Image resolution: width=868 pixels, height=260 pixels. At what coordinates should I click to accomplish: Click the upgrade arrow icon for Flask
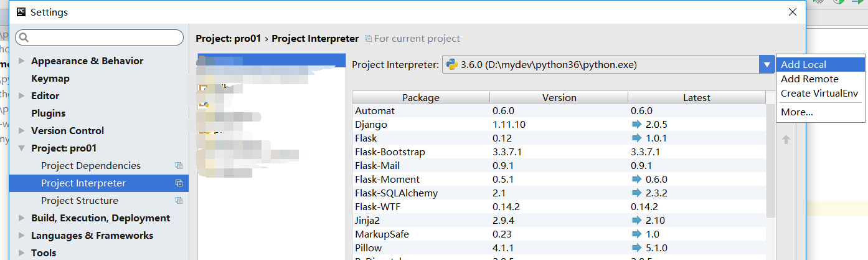(636, 138)
